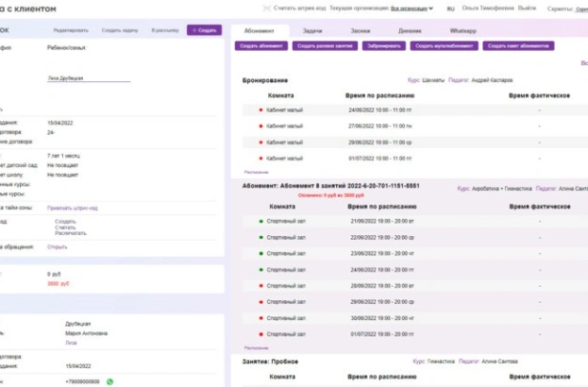Switch to the Дневник tab

[409, 31]
